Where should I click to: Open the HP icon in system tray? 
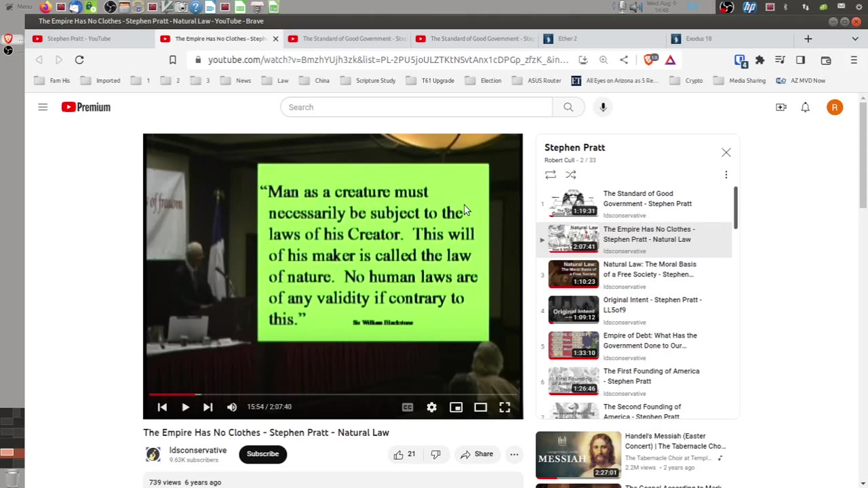[749, 7]
